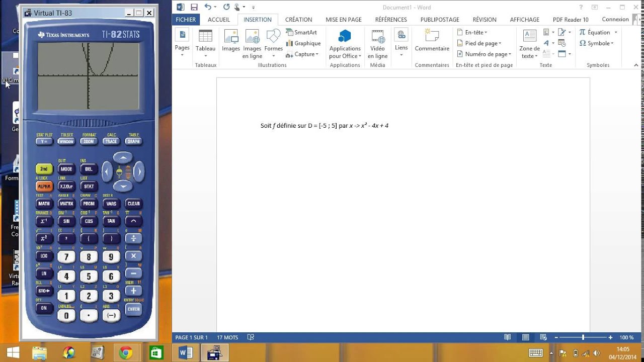Click the orange ALPHA key
This screenshot has width=644, height=362.
[x=44, y=187]
